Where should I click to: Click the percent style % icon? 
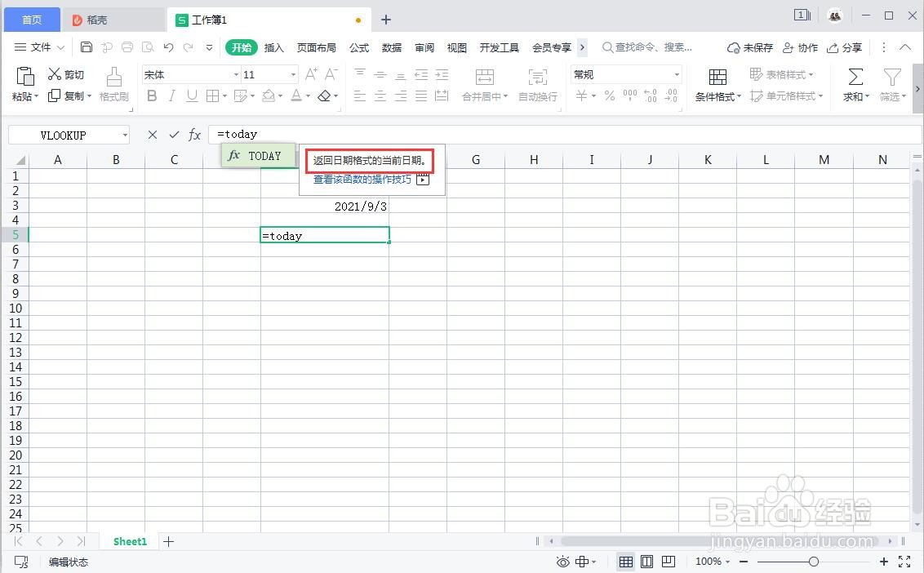(x=608, y=95)
